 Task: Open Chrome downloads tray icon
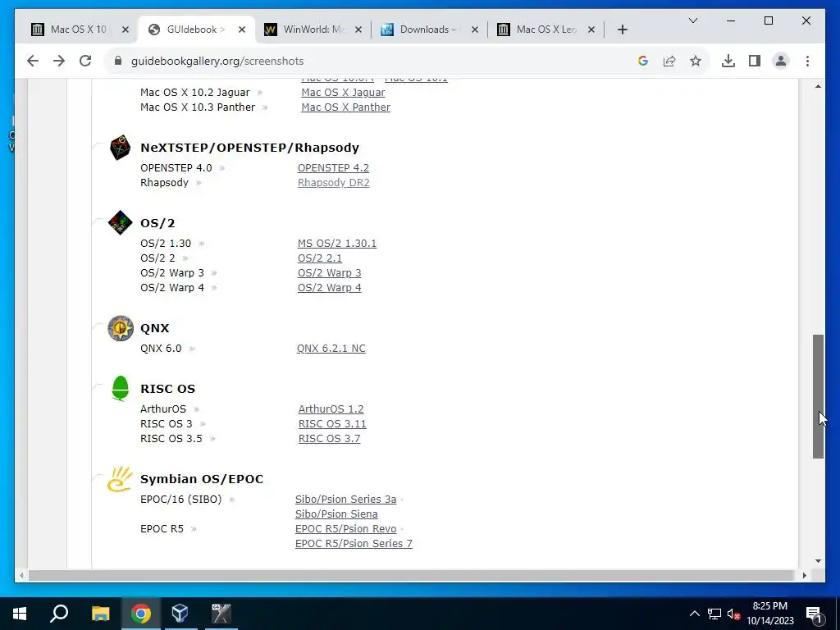[728, 61]
